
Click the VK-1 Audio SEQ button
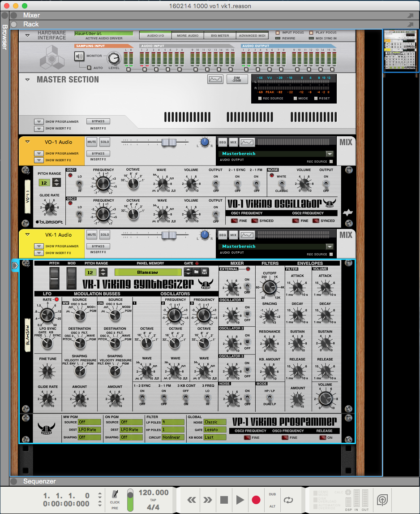pos(223,235)
